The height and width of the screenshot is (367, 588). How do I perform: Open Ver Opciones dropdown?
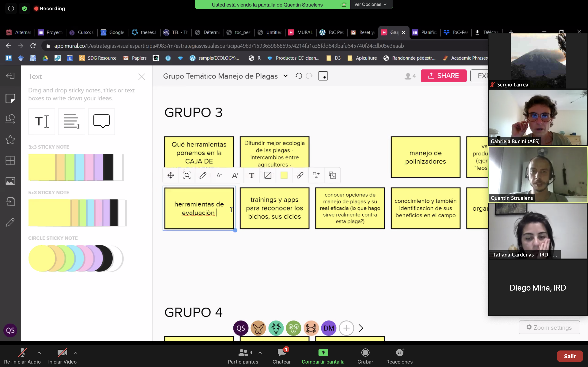pyautogui.click(x=370, y=4)
